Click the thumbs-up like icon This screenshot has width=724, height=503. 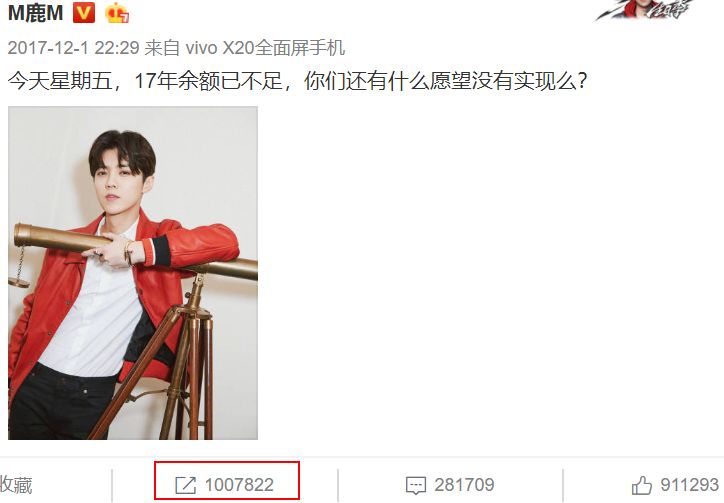[x=641, y=485]
